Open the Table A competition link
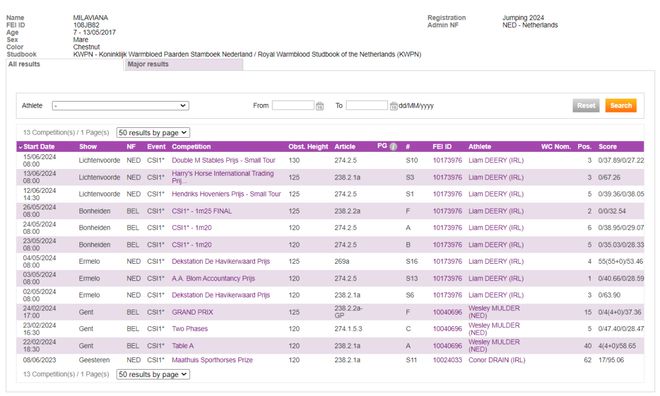The height and width of the screenshot is (396, 660). pyautogui.click(x=183, y=346)
